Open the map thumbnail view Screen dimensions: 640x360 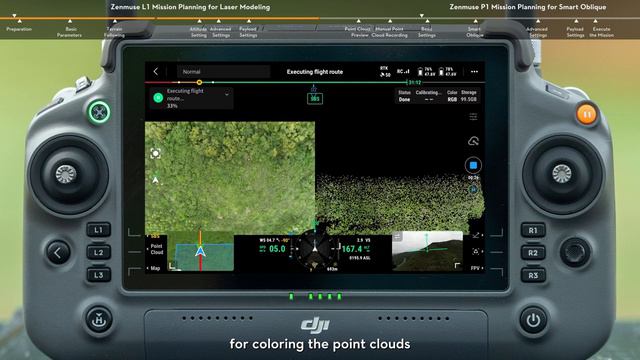pyautogui.click(x=200, y=251)
